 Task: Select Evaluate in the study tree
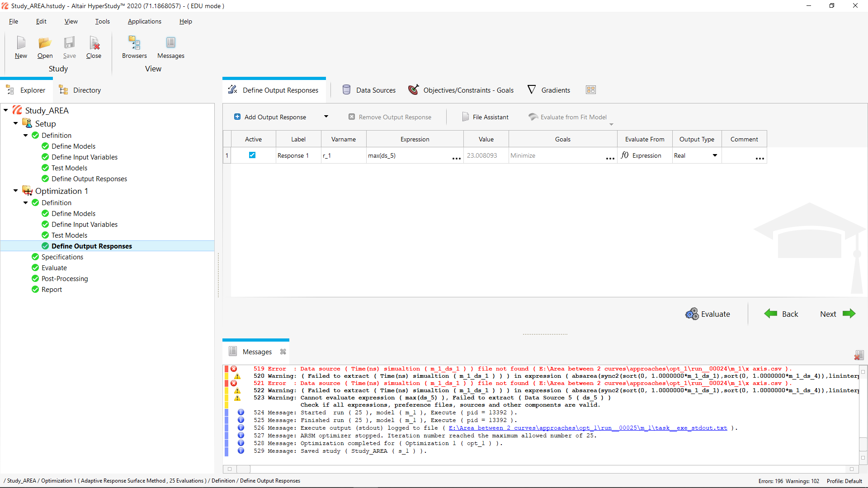tap(54, 268)
